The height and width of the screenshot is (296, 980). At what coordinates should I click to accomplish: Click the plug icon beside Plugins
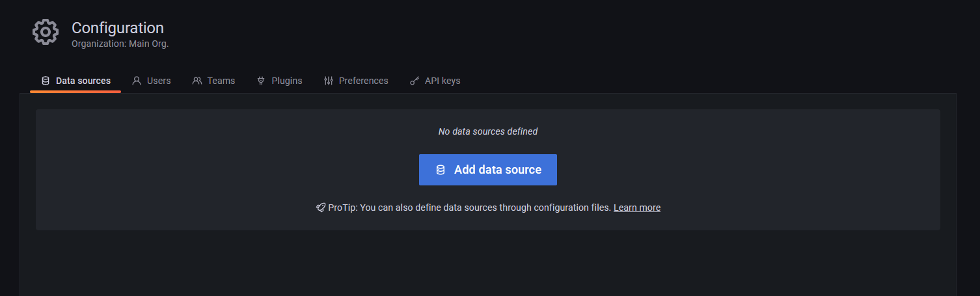pyautogui.click(x=261, y=81)
